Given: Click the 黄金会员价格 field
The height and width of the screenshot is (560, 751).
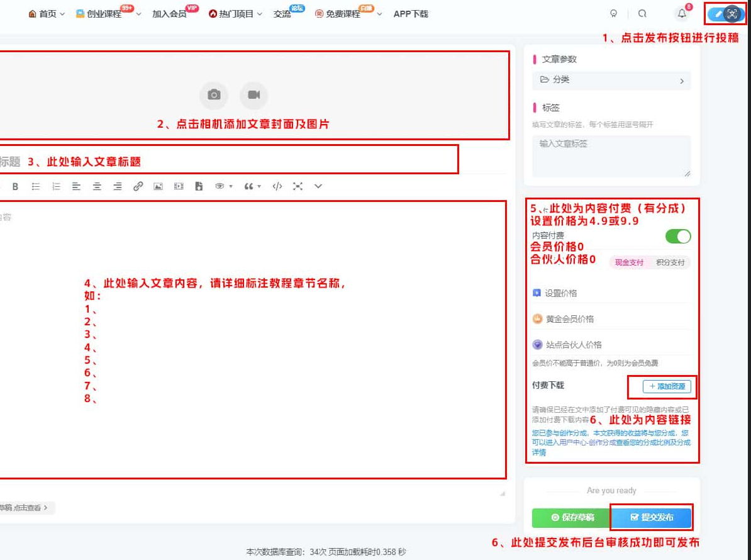Looking at the screenshot, I should coord(611,319).
